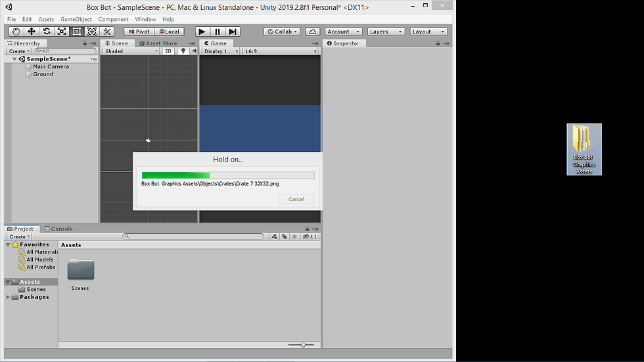644x362 pixels.
Task: Toggle the Inspector panel lock icon
Action: click(438, 43)
